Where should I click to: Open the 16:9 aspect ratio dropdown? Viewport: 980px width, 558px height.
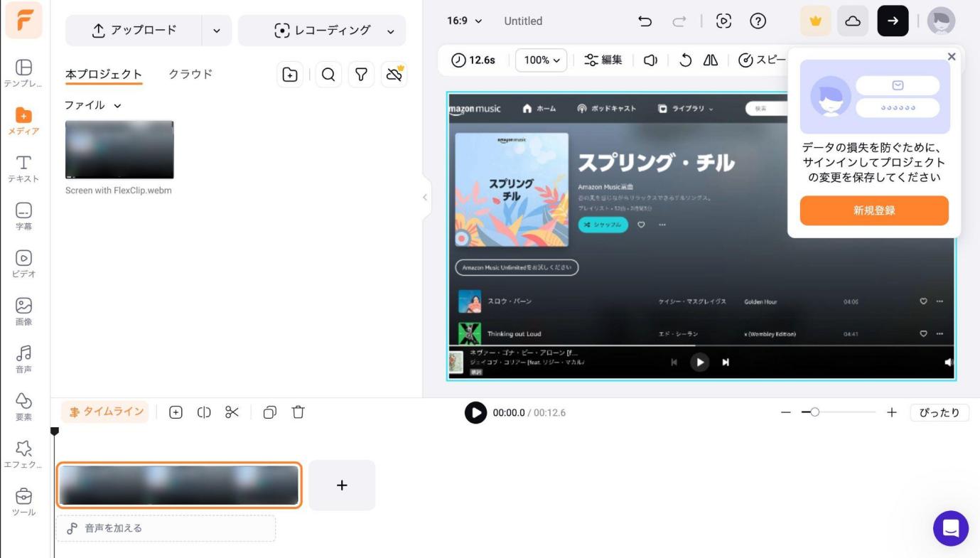pos(464,21)
